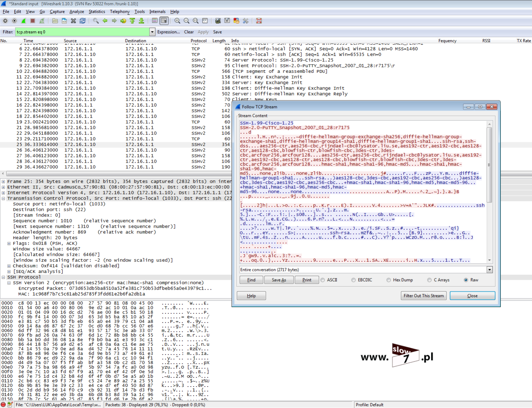Open the Telephony menu
The width and height of the screenshot is (532, 408).
pyautogui.click(x=120, y=12)
